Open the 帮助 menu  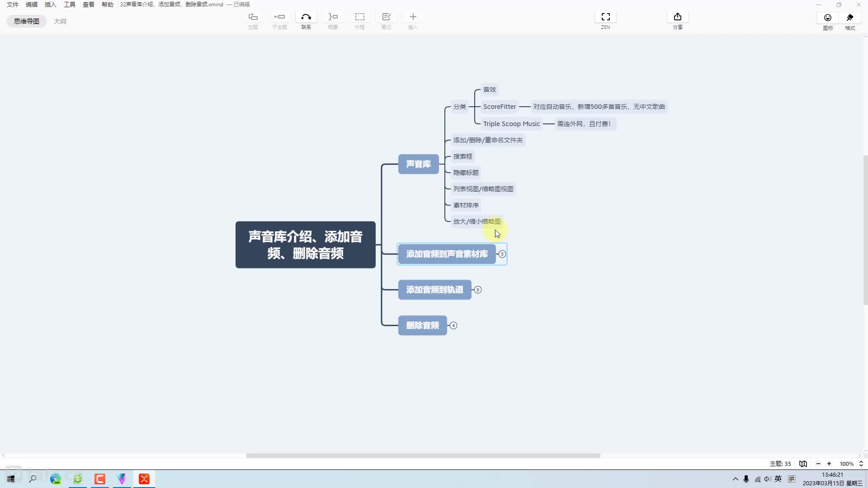coord(108,5)
